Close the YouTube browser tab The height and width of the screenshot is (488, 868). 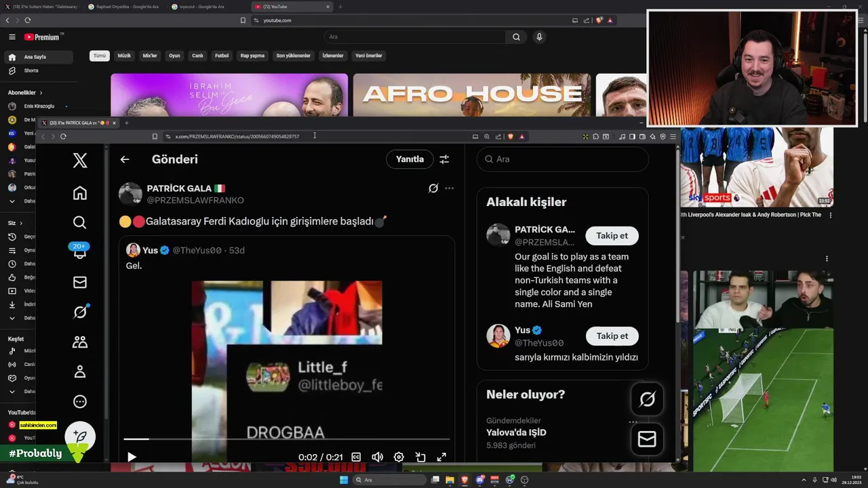click(x=328, y=7)
